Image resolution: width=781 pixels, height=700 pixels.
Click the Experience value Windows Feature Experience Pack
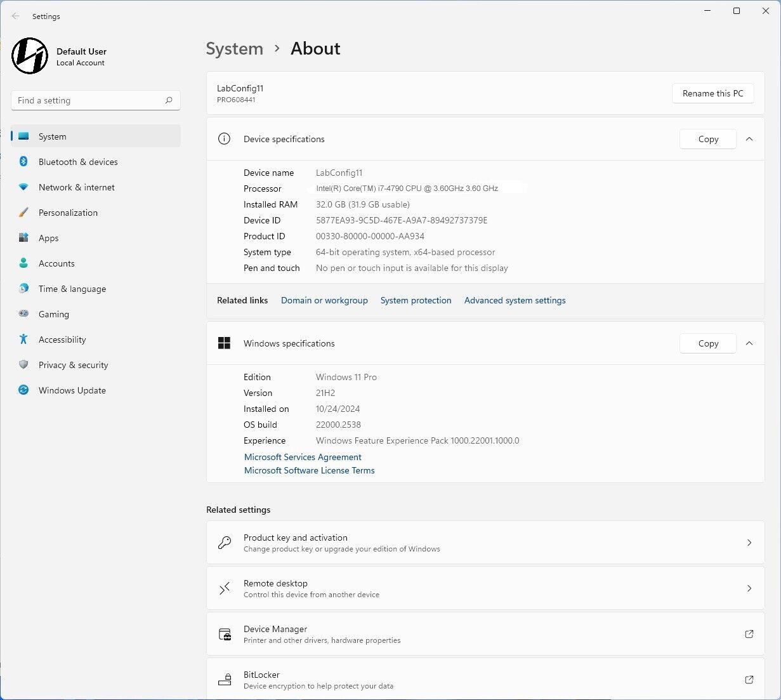pyautogui.click(x=417, y=440)
